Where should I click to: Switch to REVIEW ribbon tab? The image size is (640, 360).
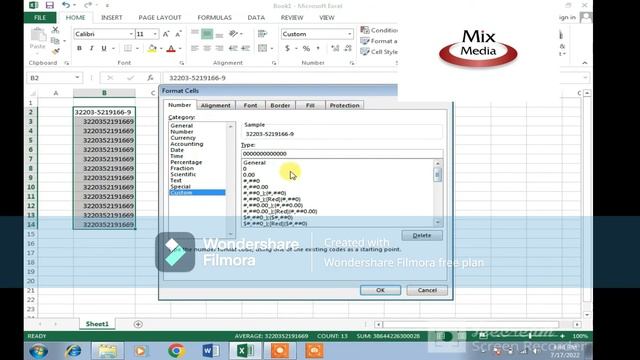292,18
